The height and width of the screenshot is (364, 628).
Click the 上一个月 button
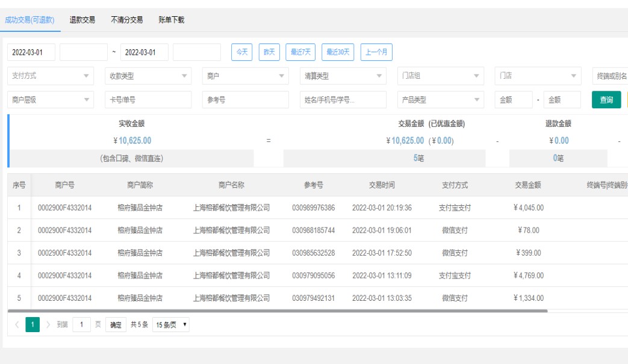coord(376,52)
